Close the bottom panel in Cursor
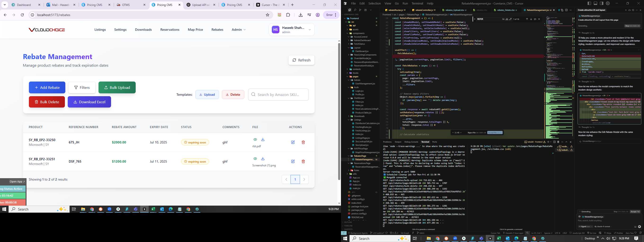 tap(571, 142)
